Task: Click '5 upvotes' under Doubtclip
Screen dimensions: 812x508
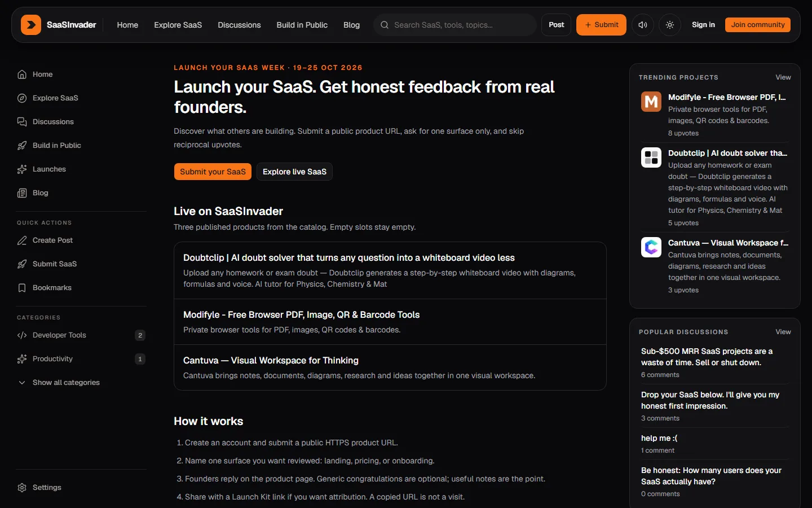Action: point(683,223)
